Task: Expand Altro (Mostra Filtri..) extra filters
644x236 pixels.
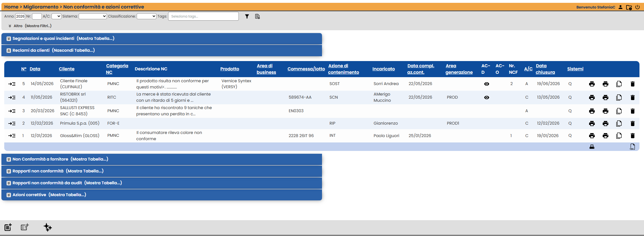Action: 30,26
